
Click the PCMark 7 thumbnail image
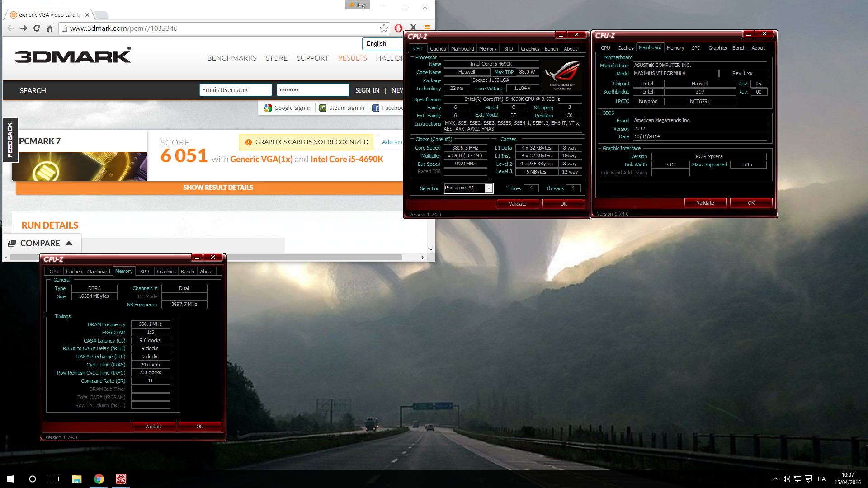click(x=80, y=166)
